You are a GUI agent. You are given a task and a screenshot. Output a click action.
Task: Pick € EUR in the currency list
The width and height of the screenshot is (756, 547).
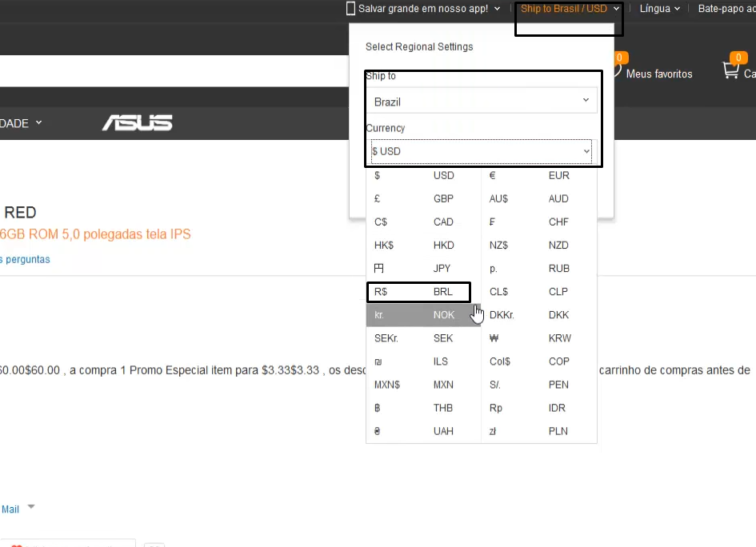click(539, 175)
